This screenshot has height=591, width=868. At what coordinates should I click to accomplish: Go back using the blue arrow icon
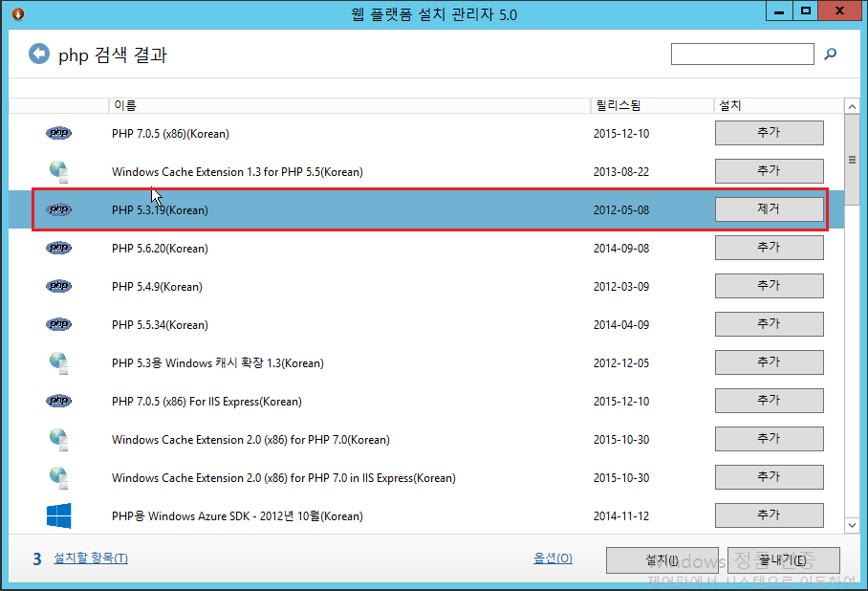coord(39,55)
